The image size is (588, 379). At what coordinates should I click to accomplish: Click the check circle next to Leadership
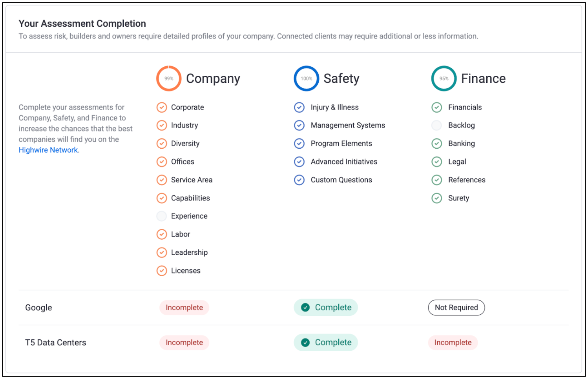point(161,253)
